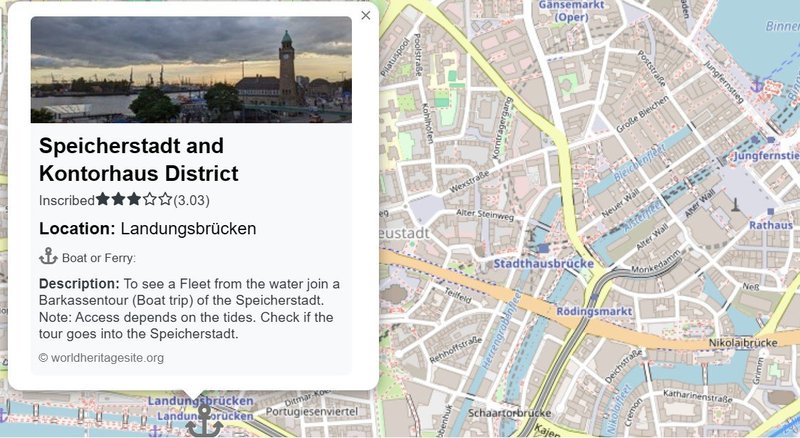Open the Landungsbrücken harbor photo thumbnail
The height and width of the screenshot is (438, 800).
click(191, 69)
